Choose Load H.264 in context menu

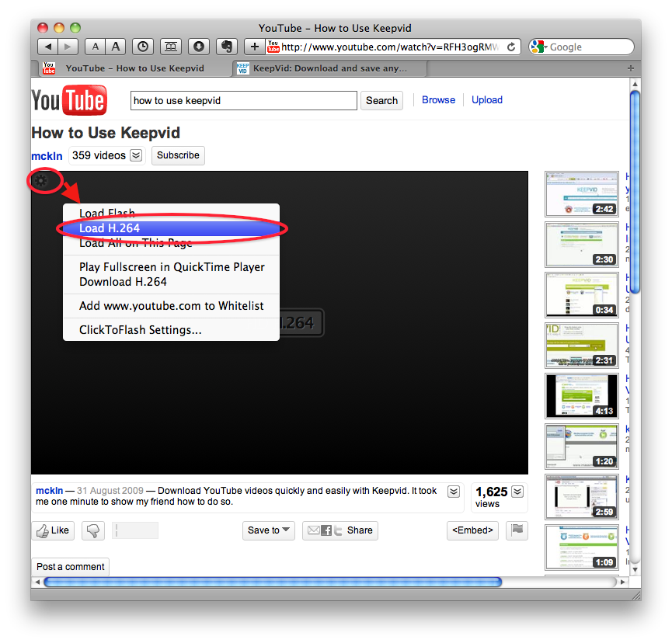coord(171,228)
